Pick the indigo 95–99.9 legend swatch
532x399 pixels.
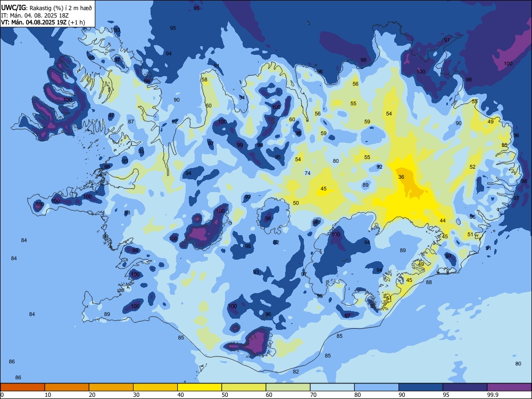(x=465, y=387)
